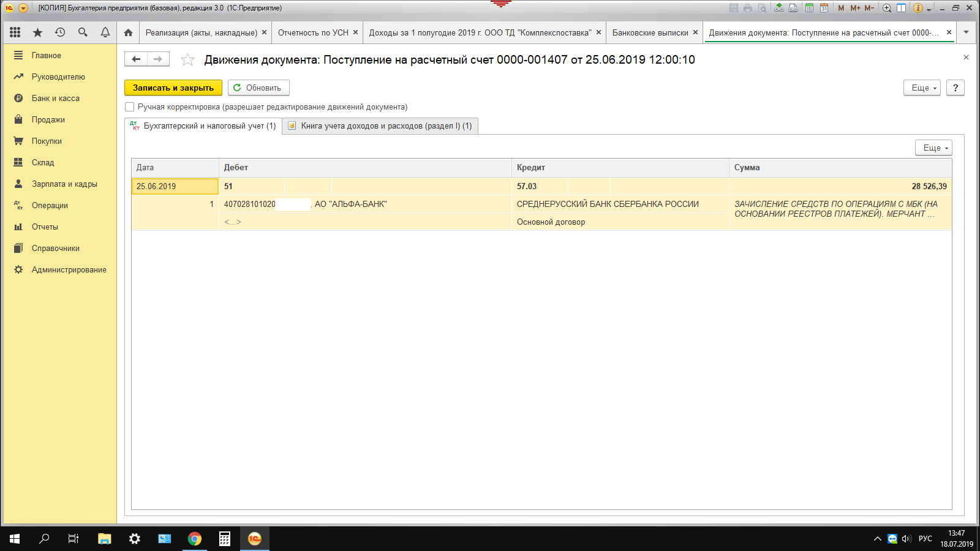Close the Банковские выписки tab
The width and height of the screenshot is (980, 551).
[695, 32]
